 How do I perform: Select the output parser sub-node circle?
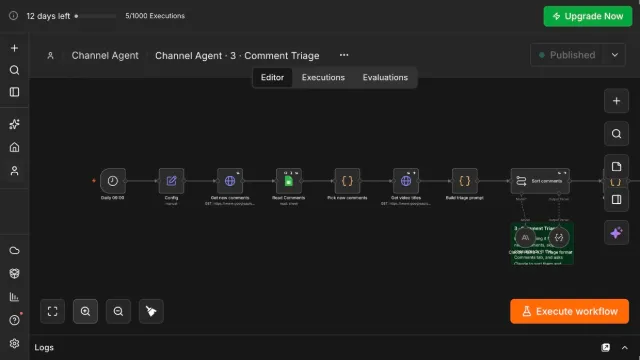coord(559,238)
